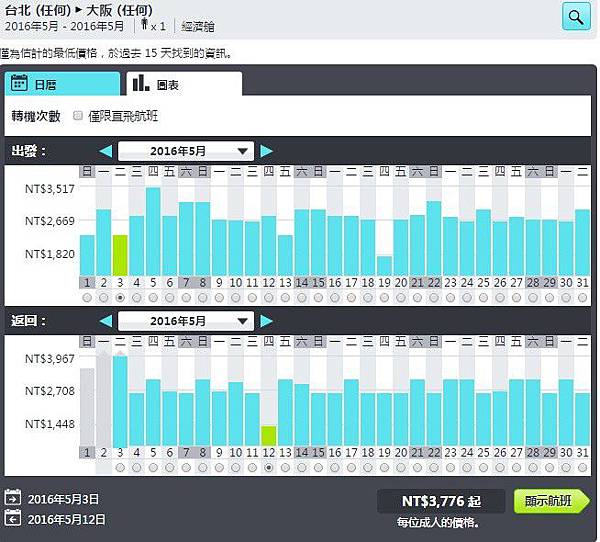Go to previous return month arrow

(106, 321)
